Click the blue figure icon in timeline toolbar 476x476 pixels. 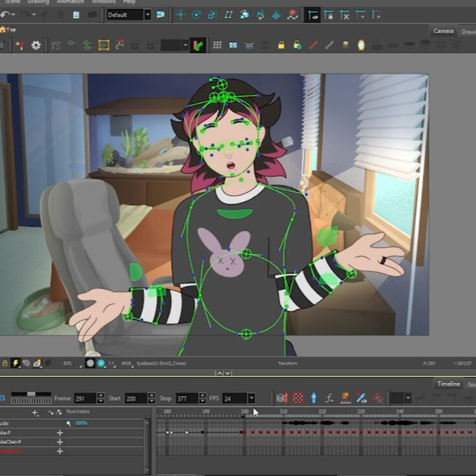click(314, 398)
